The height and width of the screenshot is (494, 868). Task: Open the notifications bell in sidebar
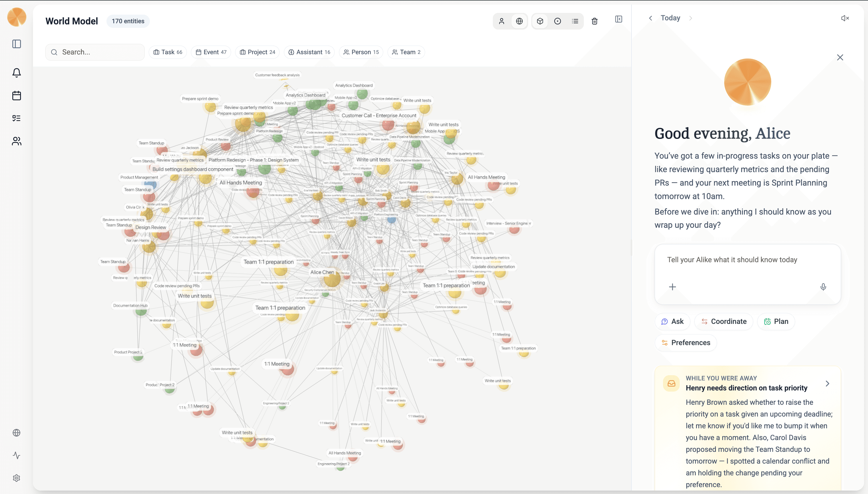[16, 73]
